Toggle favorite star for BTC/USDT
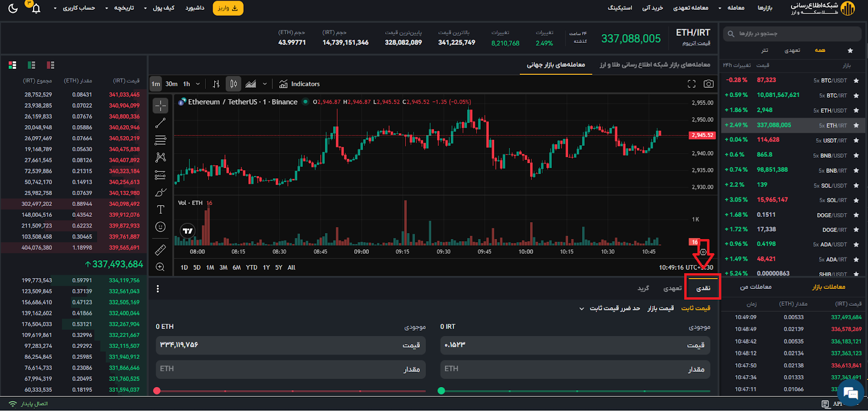The image size is (868, 413). point(856,80)
